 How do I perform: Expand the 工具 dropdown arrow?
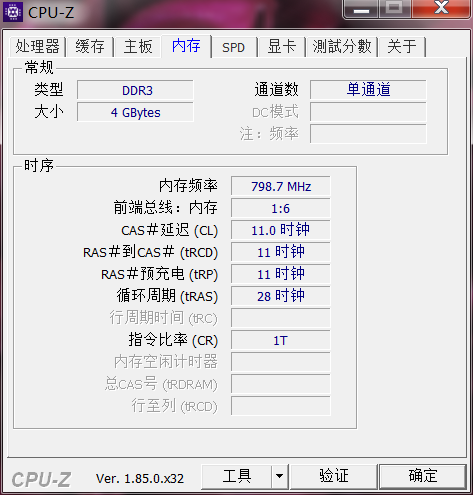(279, 477)
